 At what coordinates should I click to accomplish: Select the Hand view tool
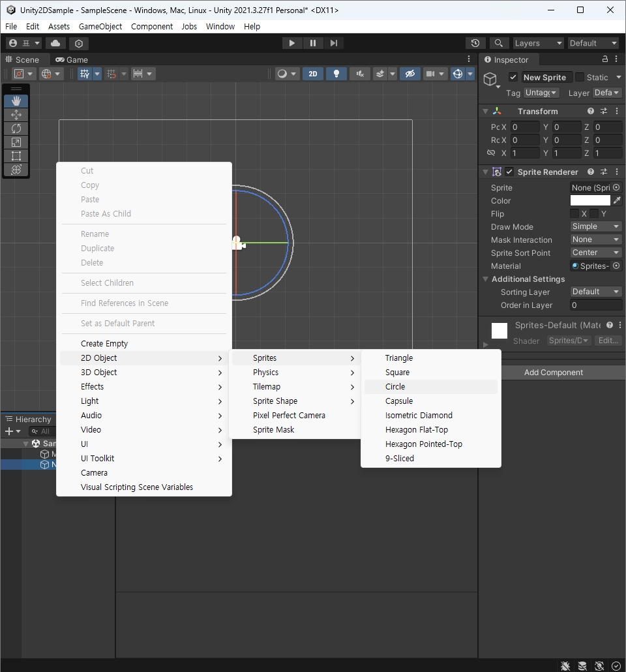coord(16,101)
